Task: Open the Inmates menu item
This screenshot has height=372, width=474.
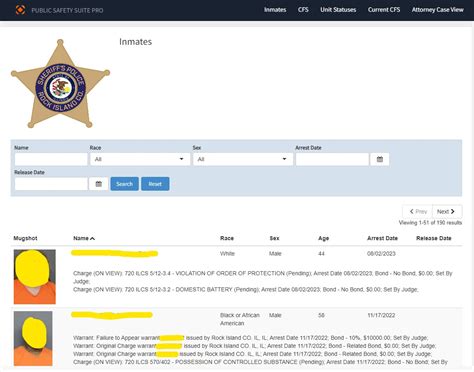Action: [x=275, y=10]
